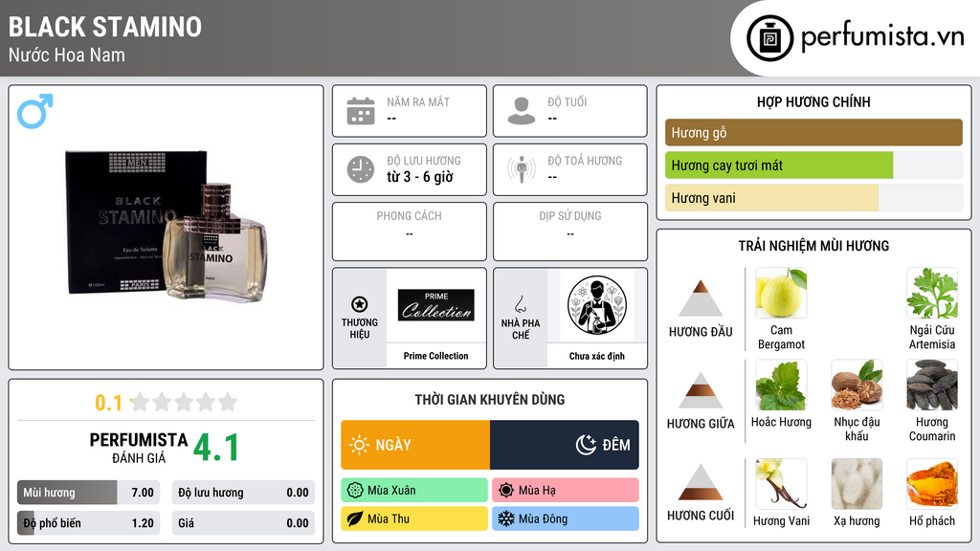Click the Hương vani accord bar

(813, 197)
